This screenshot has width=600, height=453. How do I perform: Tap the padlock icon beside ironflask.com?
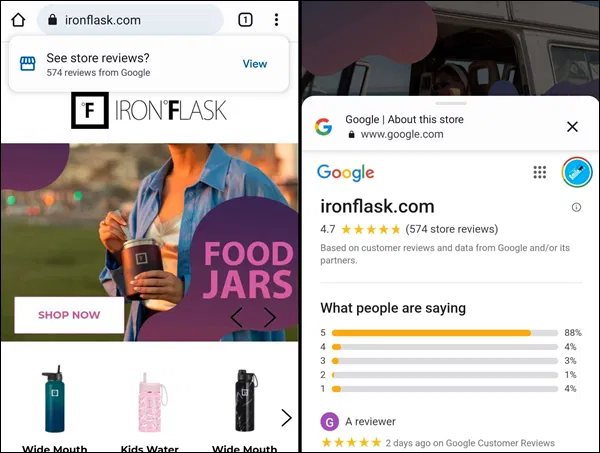pos(52,20)
